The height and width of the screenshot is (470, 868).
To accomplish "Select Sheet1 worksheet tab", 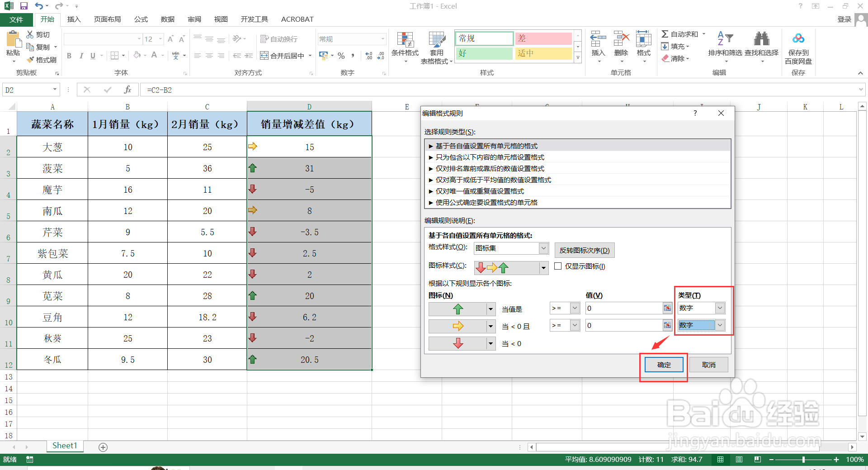I will [x=65, y=446].
